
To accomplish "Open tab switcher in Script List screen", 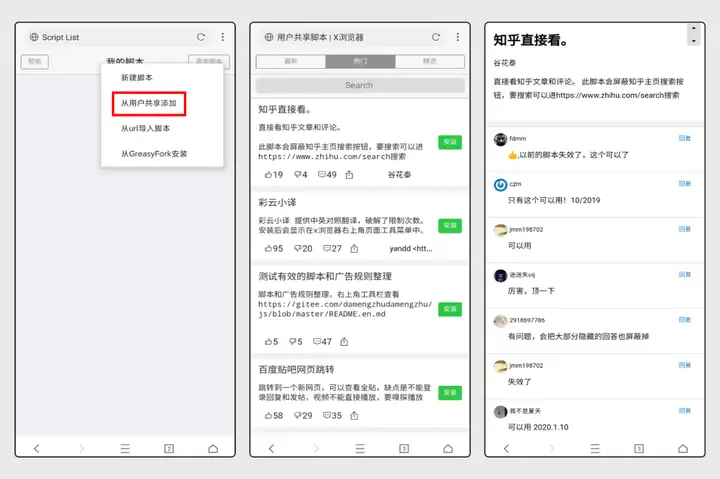I will point(169,448).
